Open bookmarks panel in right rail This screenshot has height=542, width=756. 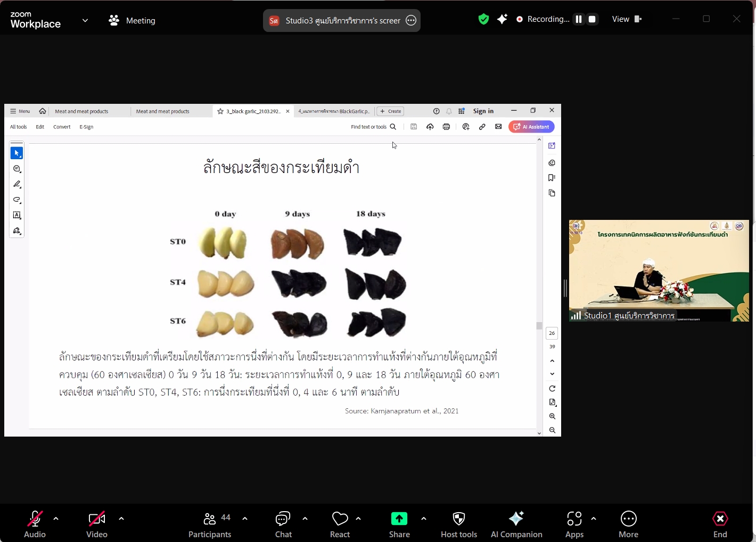coord(552,178)
